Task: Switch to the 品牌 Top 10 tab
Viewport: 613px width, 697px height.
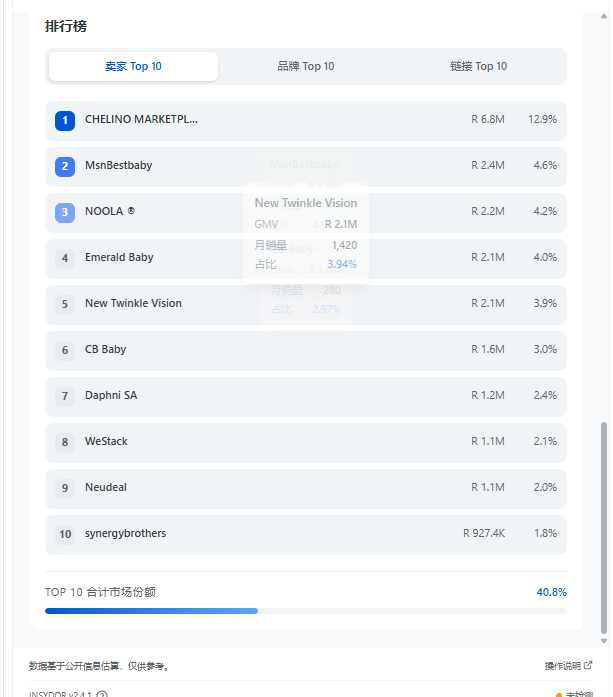Action: point(305,66)
